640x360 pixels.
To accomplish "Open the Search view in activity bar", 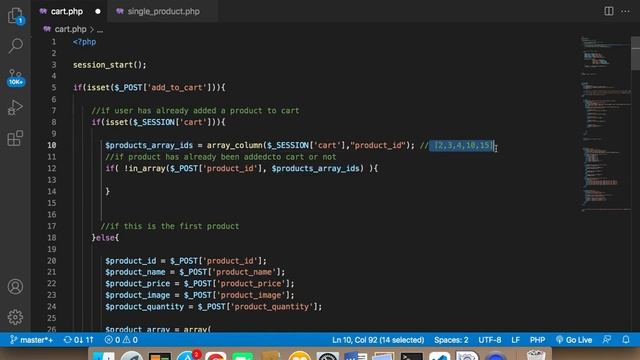I will click(x=16, y=46).
